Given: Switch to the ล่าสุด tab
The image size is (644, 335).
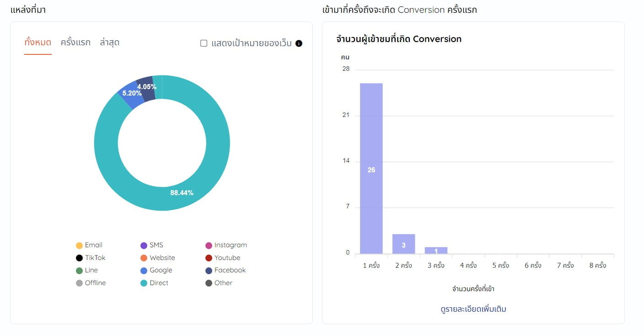Looking at the screenshot, I should [110, 42].
